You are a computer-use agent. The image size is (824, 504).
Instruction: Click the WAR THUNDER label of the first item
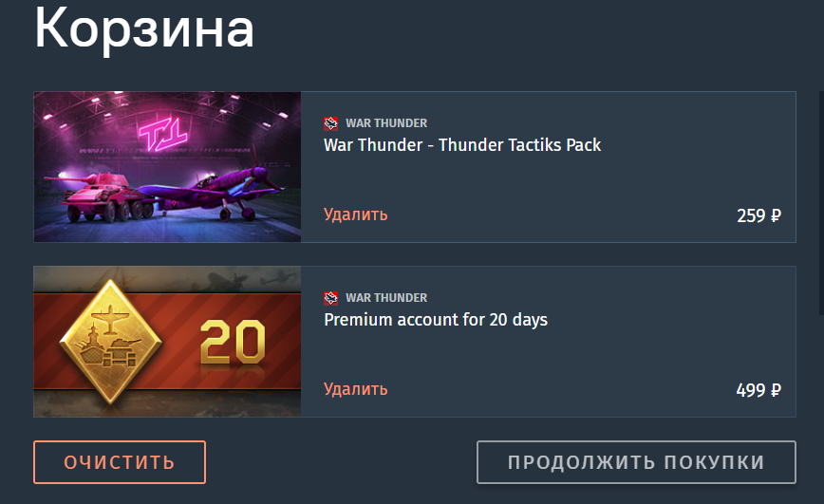386,123
